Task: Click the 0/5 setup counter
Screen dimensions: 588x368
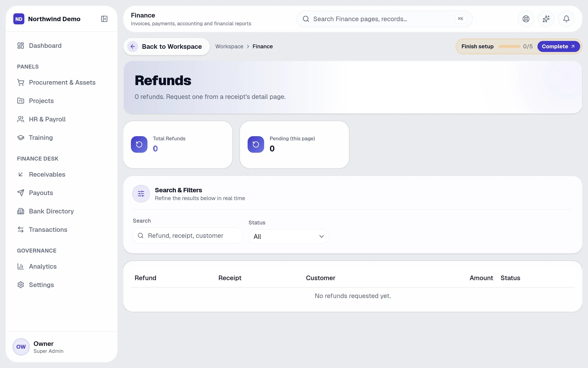Action: pos(528,46)
